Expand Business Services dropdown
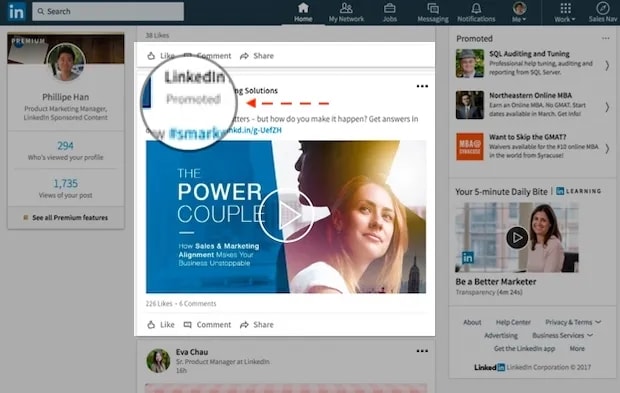Image resolution: width=620 pixels, height=393 pixels. 563,335
